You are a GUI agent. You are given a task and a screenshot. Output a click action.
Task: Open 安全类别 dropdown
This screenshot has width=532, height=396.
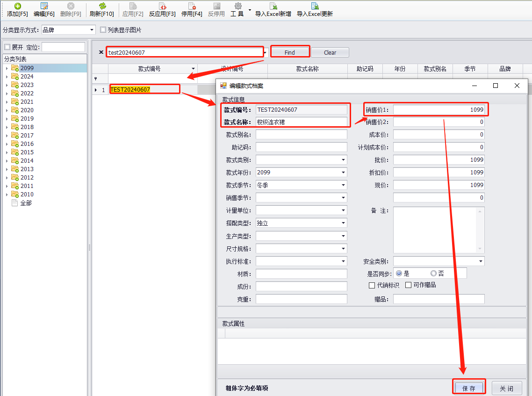point(481,261)
